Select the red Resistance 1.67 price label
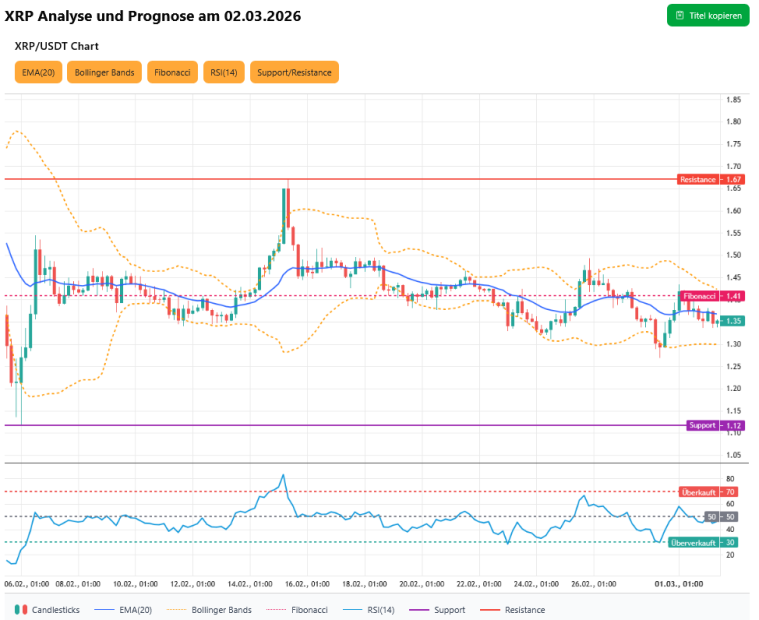The image size is (759, 620). [x=709, y=179]
